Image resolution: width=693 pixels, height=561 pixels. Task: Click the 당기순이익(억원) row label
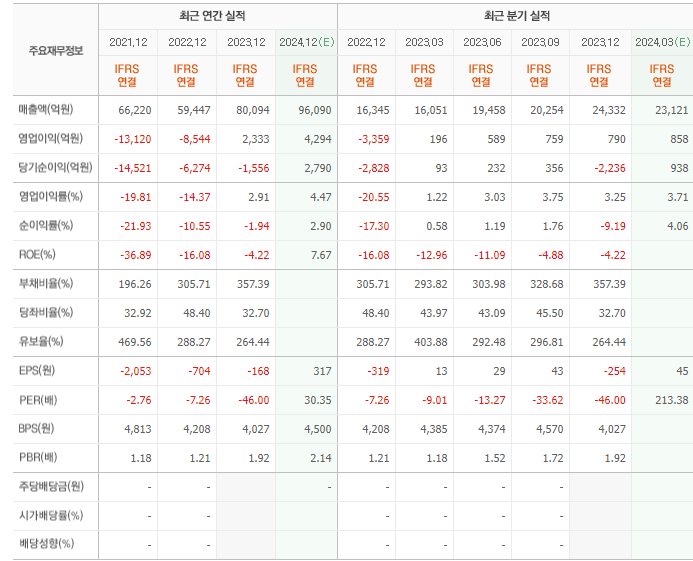55,167
